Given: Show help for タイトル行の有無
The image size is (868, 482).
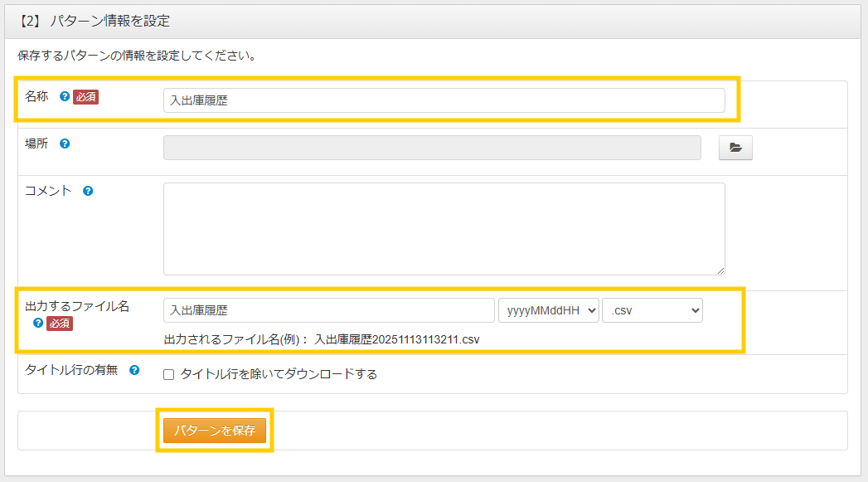Looking at the screenshot, I should point(134,370).
